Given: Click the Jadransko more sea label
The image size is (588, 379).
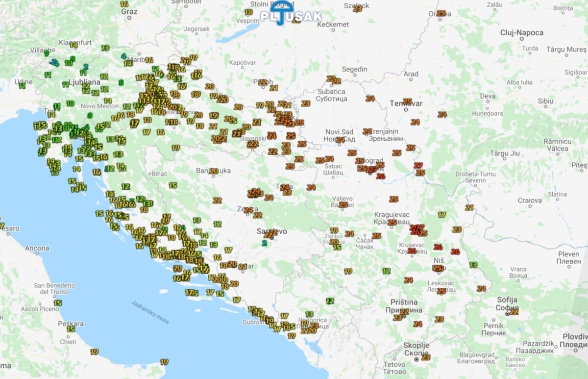Looking at the screenshot, I should (150, 312).
